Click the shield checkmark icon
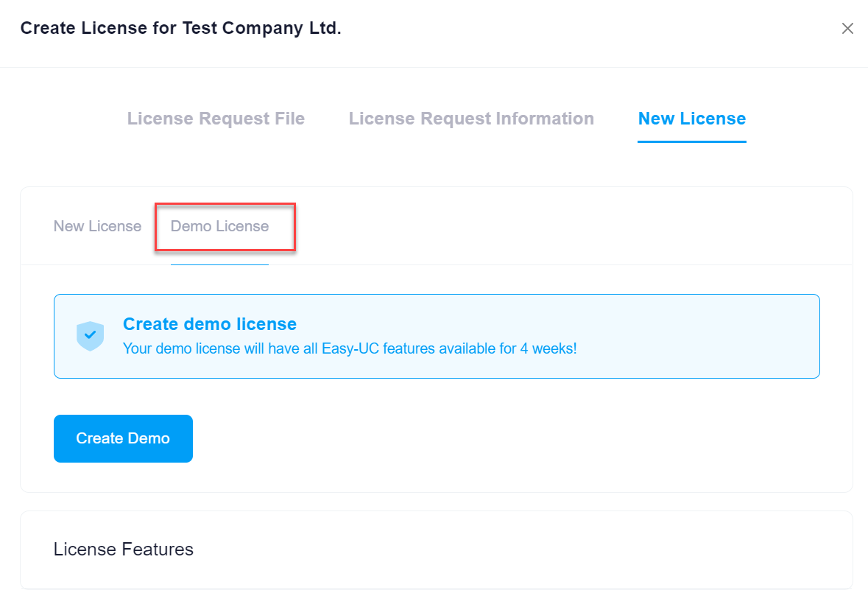The height and width of the screenshot is (607, 868). point(90,336)
